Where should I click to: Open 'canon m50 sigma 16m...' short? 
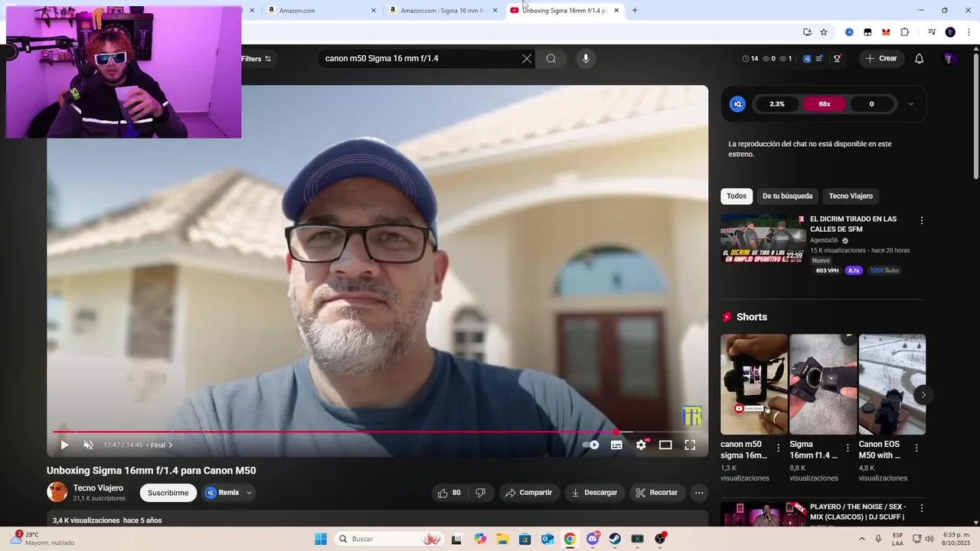click(754, 384)
